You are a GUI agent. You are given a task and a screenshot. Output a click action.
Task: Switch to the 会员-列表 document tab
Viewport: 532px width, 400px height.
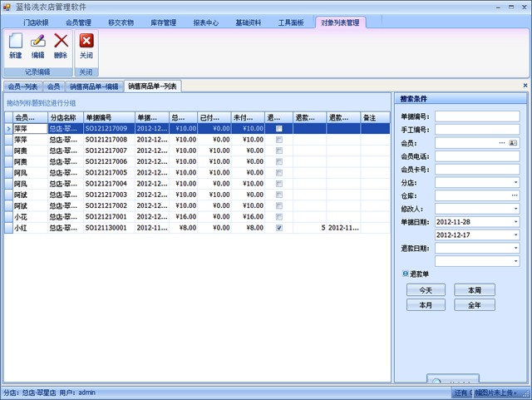(x=22, y=86)
